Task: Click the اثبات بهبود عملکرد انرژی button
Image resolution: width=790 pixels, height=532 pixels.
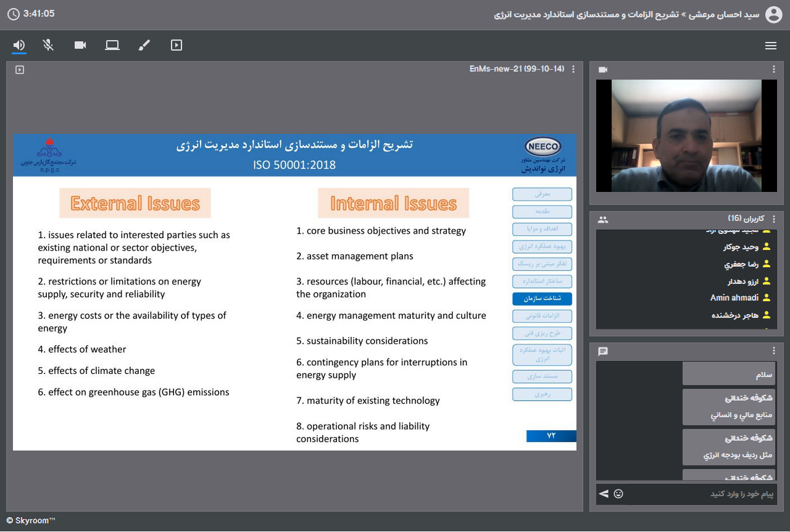Action: (542, 354)
